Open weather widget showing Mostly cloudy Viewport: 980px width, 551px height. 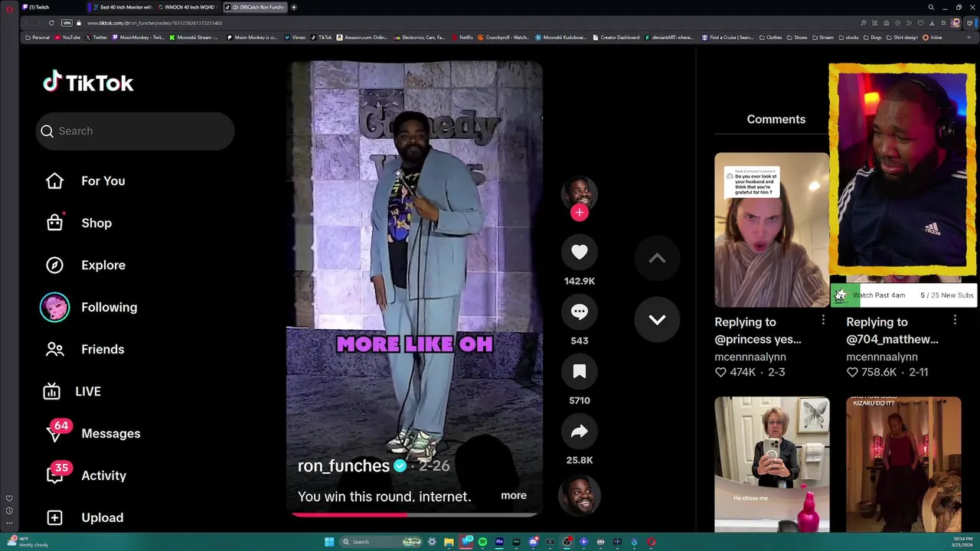click(29, 542)
